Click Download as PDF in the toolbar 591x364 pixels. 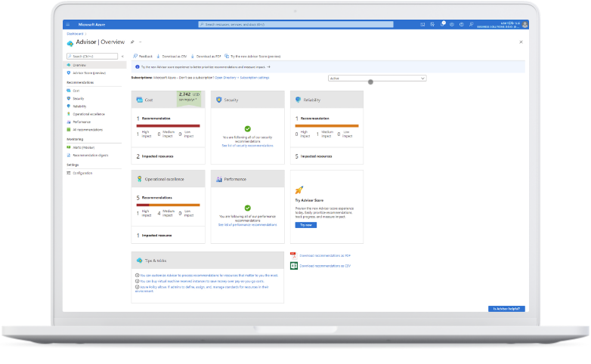click(x=206, y=56)
